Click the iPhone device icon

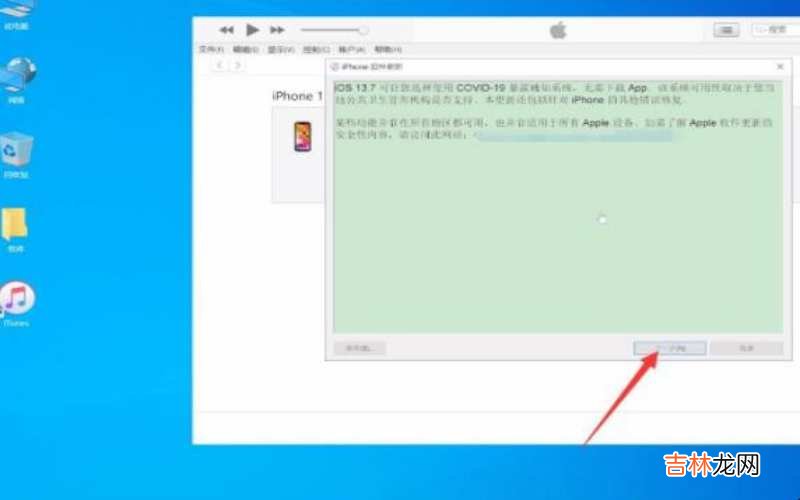coord(302,137)
